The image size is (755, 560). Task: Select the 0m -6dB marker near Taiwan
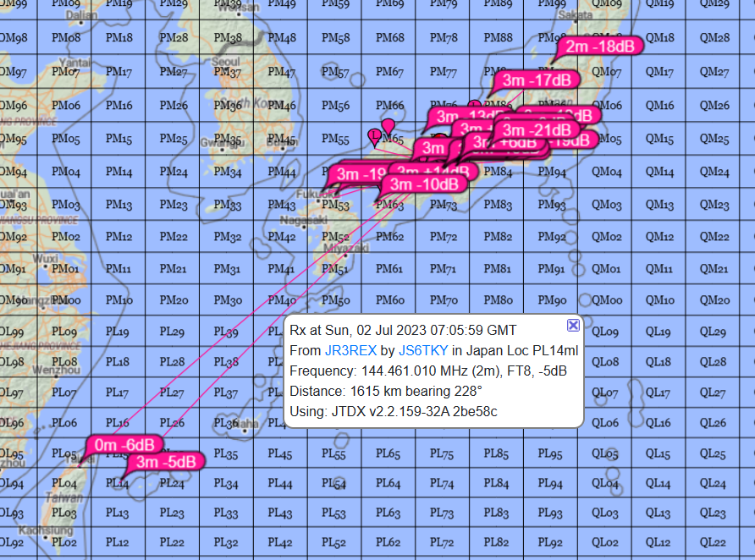[x=124, y=445]
